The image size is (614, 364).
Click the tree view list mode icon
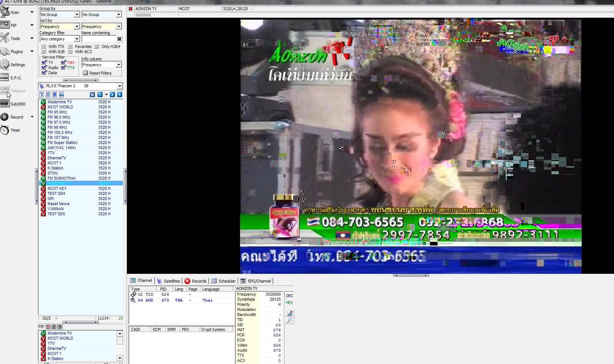41,95
